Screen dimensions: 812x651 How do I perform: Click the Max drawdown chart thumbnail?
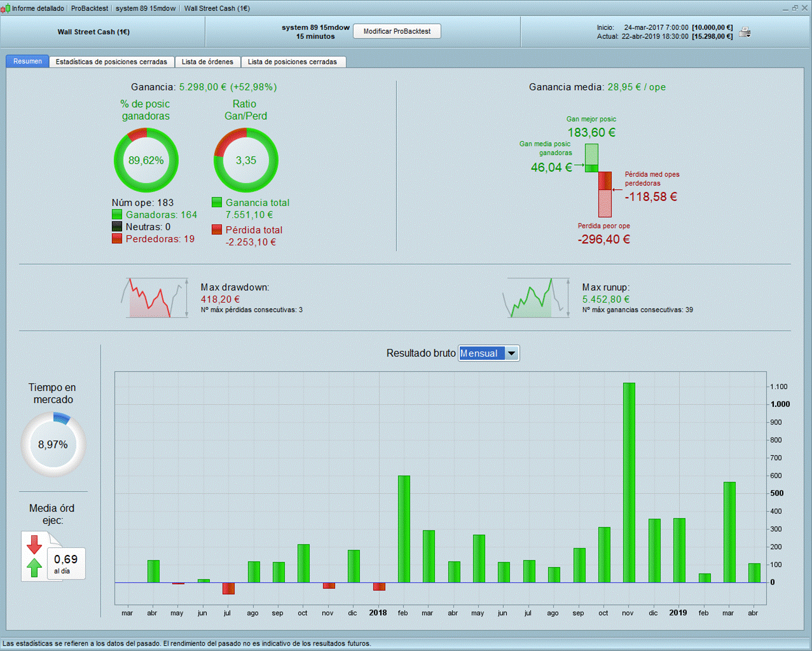pos(155,298)
